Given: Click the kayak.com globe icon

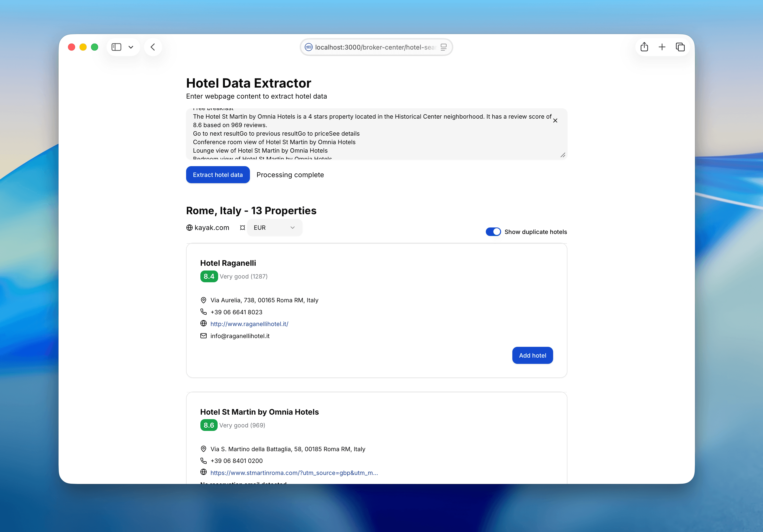Looking at the screenshot, I should (189, 228).
